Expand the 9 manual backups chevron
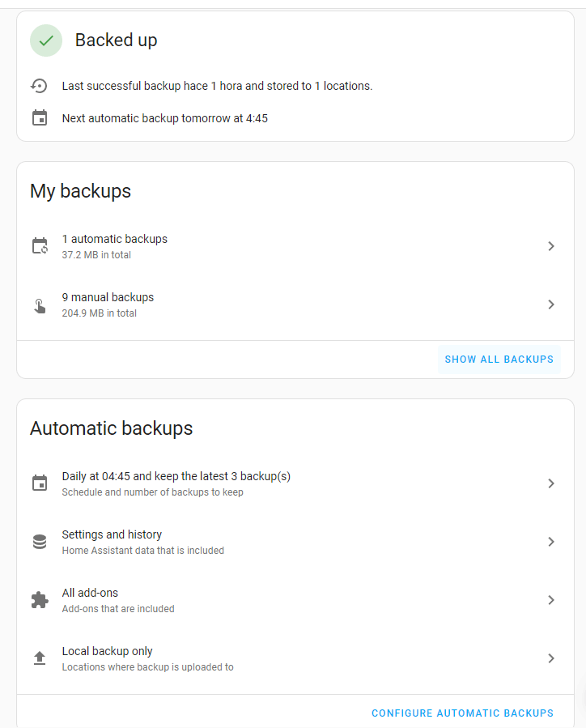This screenshot has width=586, height=728. point(550,304)
